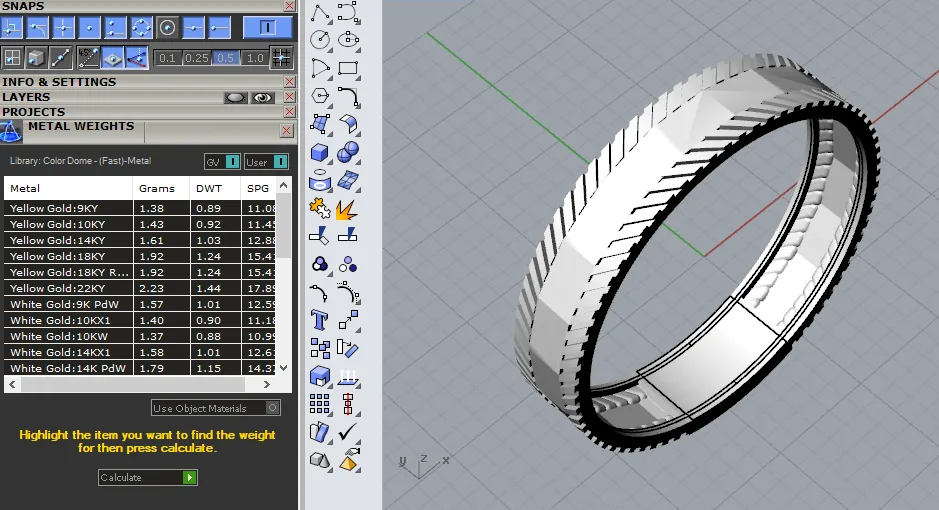Toggle the Center snap

click(167, 28)
